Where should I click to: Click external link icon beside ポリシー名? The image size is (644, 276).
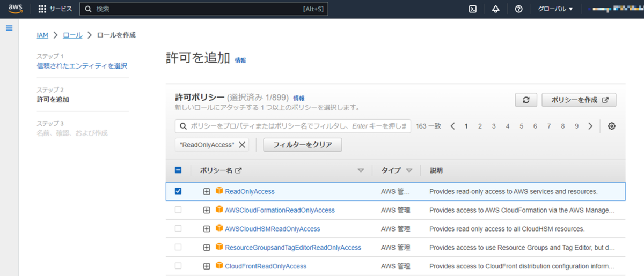pyautogui.click(x=239, y=170)
